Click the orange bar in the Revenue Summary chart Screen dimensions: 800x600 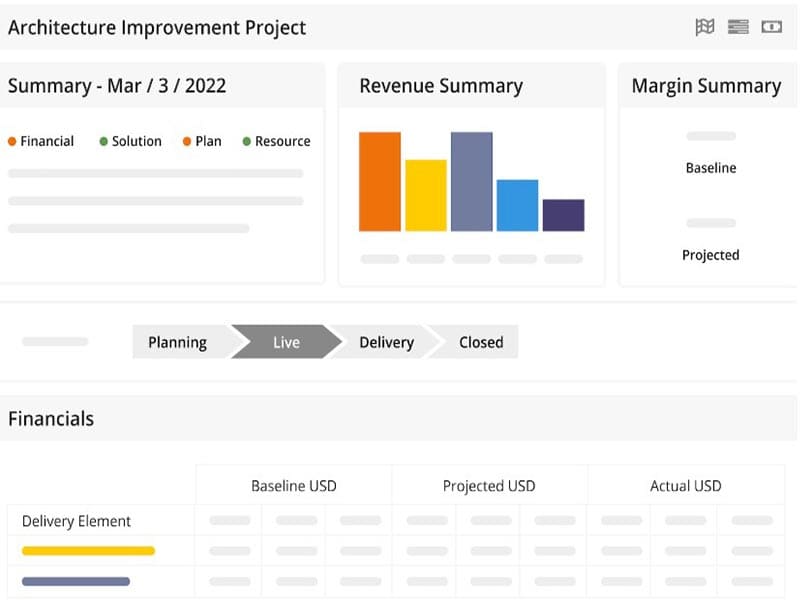(380, 182)
